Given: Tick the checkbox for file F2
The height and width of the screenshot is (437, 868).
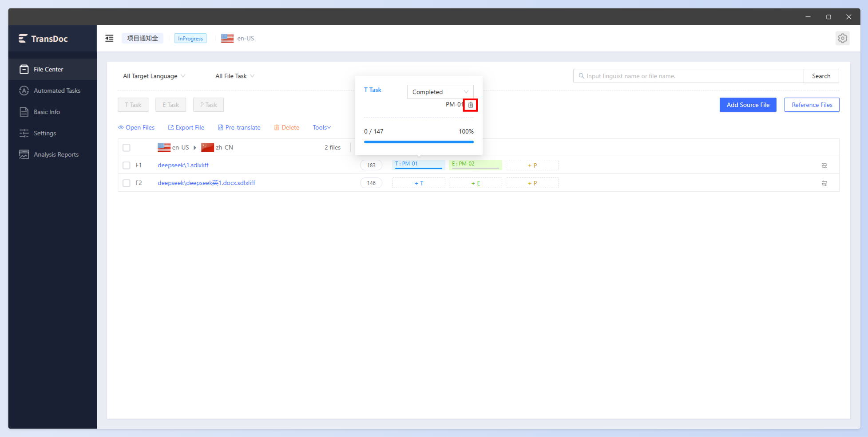Looking at the screenshot, I should coord(127,183).
